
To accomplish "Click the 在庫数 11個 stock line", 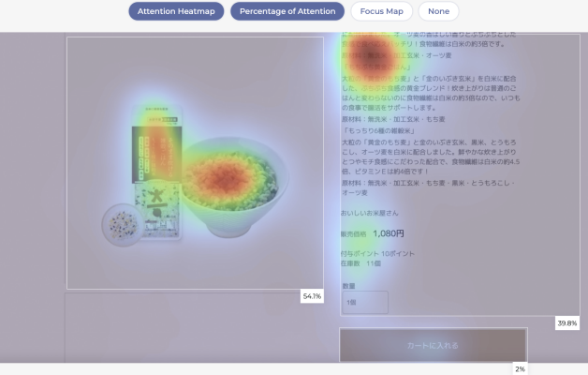I will tap(360, 264).
